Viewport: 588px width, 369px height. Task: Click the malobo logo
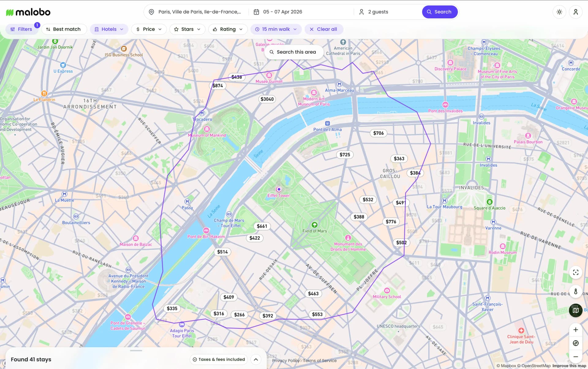pyautogui.click(x=28, y=12)
